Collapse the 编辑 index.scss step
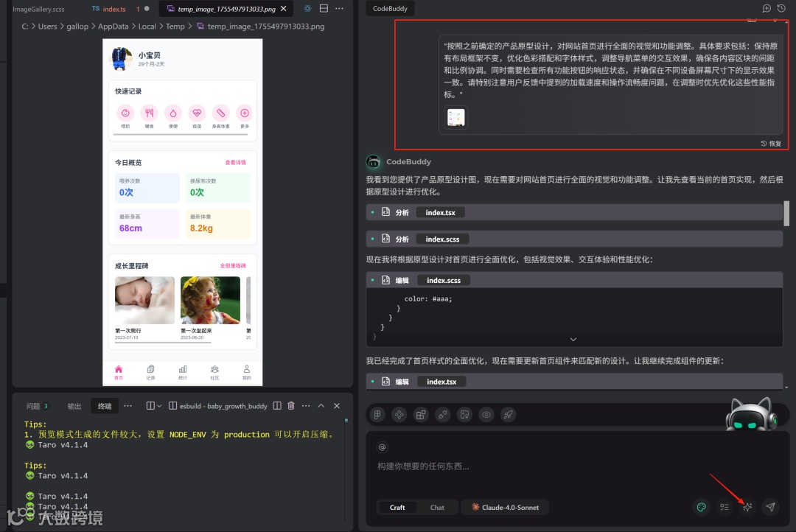This screenshot has width=796, height=532. click(x=574, y=280)
